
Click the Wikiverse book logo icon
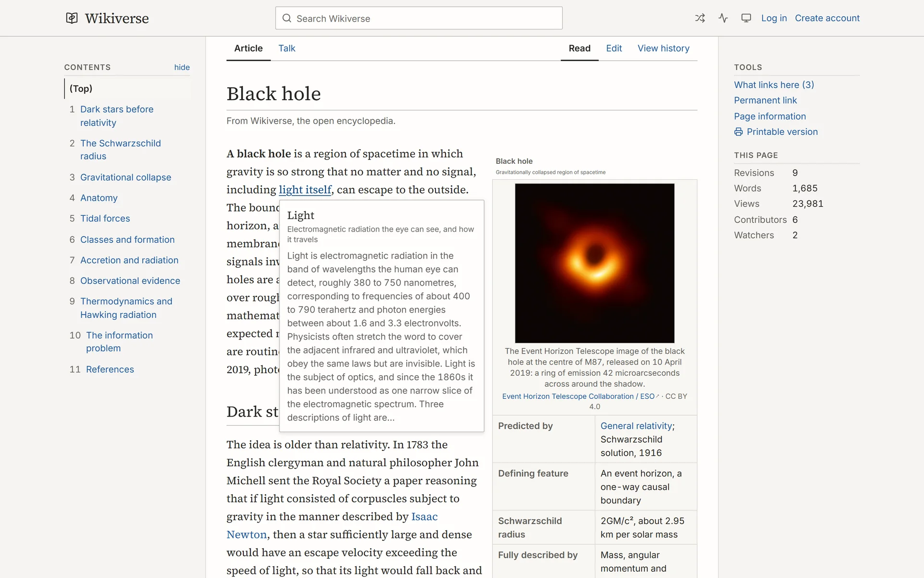(x=72, y=18)
